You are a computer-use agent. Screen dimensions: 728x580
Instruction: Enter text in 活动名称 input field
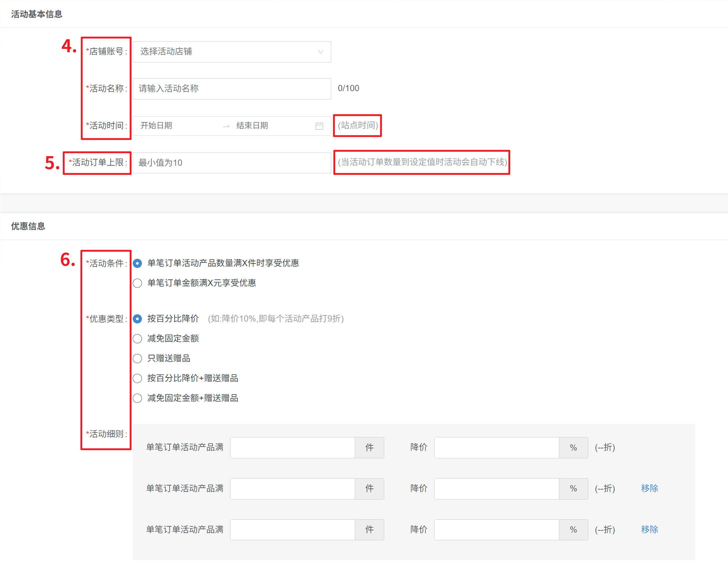click(x=232, y=89)
